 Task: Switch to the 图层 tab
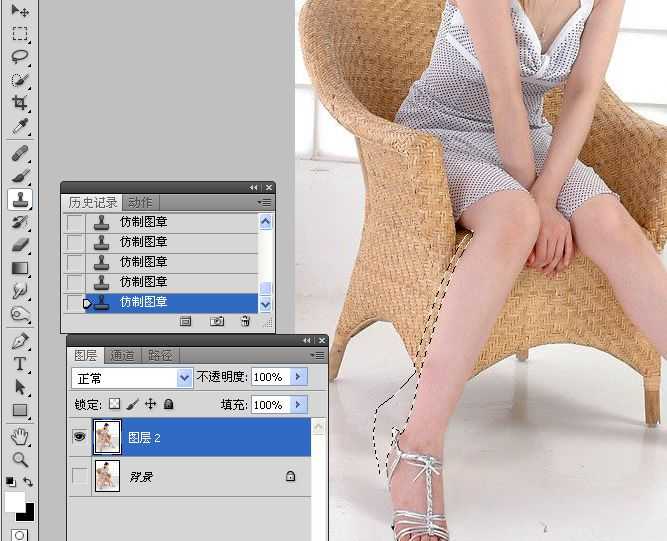point(86,355)
